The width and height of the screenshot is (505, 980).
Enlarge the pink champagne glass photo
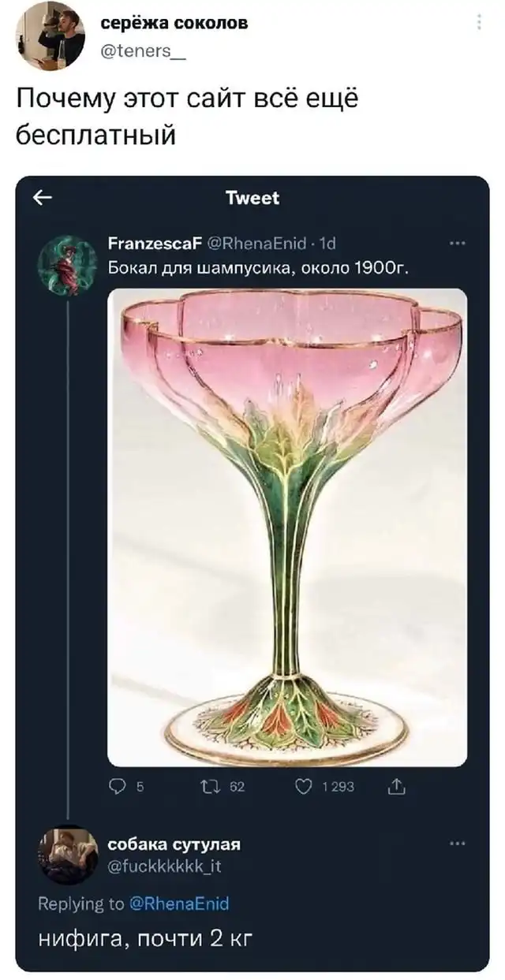click(x=286, y=527)
